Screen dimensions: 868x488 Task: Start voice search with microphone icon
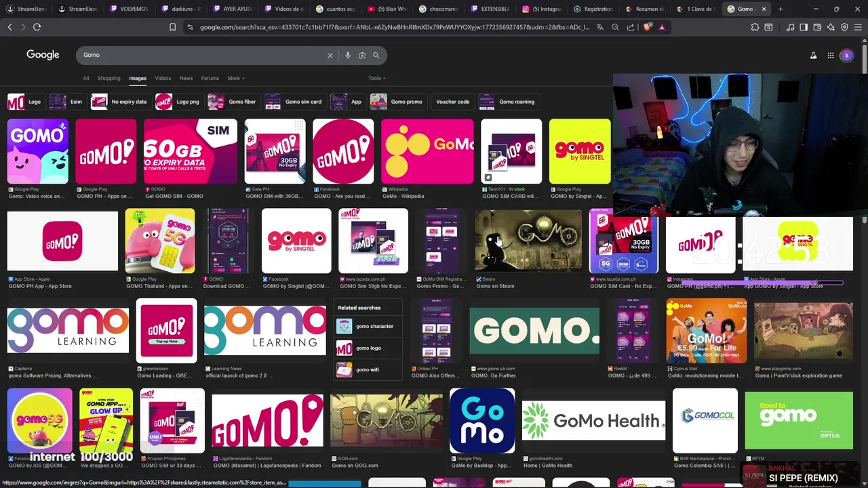(348, 56)
